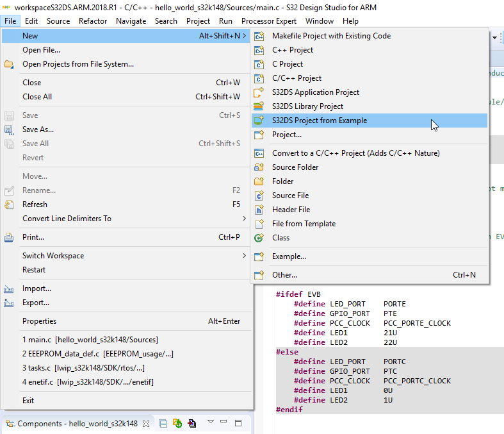The width and height of the screenshot is (504, 434).
Task: Maximize the Components view panel
Action: point(238,423)
